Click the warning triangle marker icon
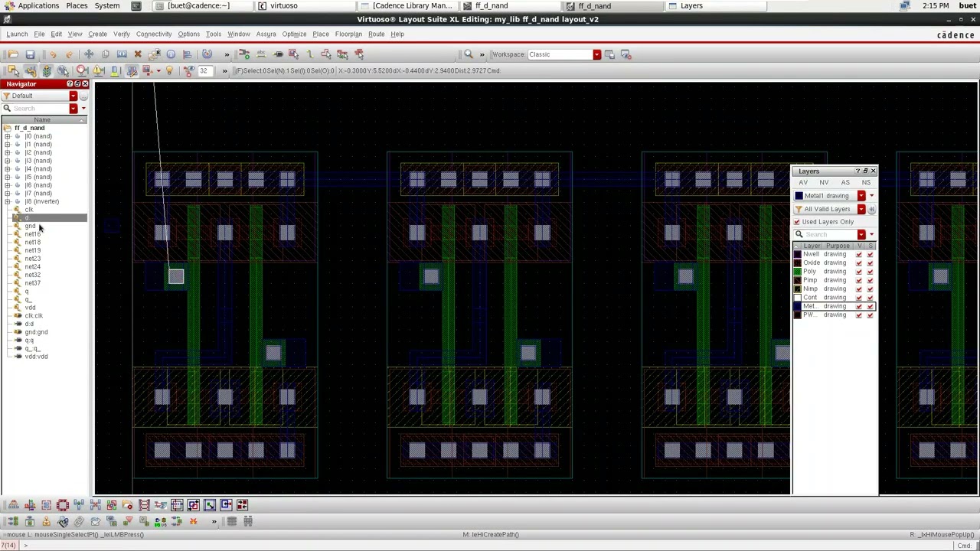The height and width of the screenshot is (551, 980). [x=98, y=70]
